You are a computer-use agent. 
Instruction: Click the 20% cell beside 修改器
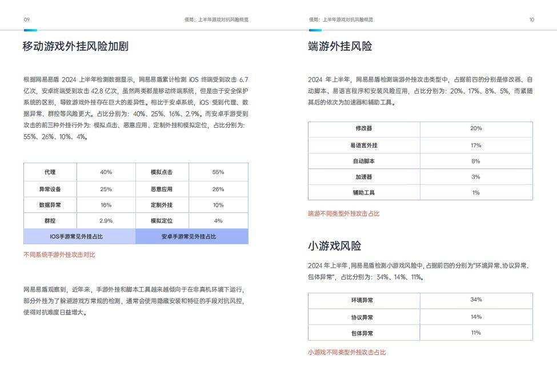(476, 128)
